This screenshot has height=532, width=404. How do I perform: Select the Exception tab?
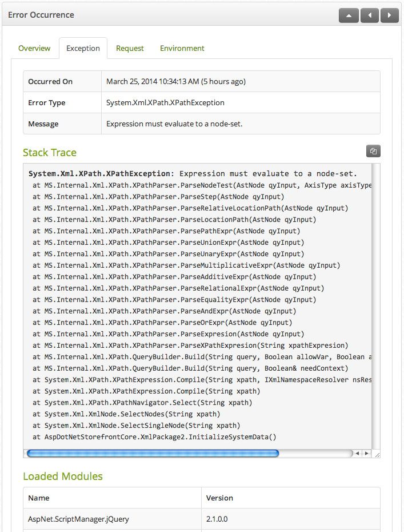pos(83,48)
